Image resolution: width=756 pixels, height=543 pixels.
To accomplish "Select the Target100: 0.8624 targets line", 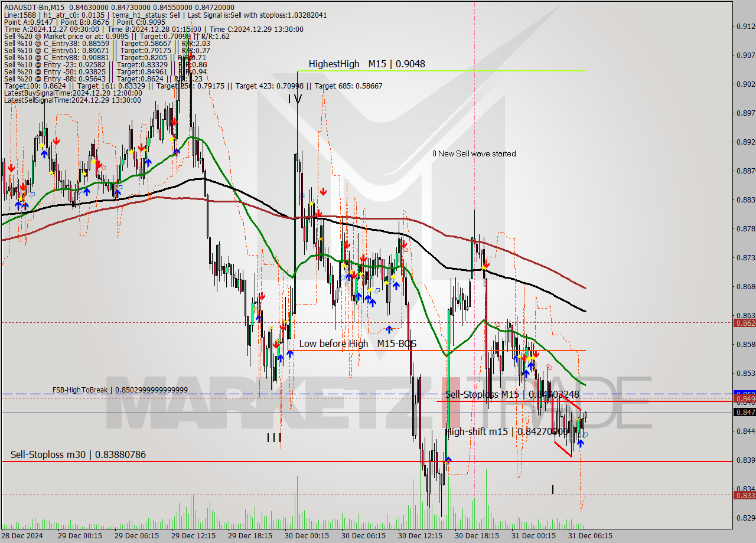I will coord(193,86).
